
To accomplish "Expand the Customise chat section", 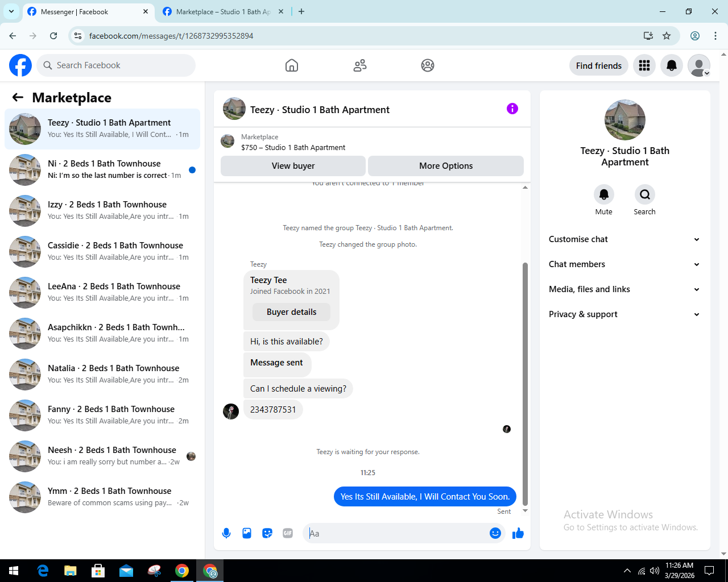I will pyautogui.click(x=624, y=239).
